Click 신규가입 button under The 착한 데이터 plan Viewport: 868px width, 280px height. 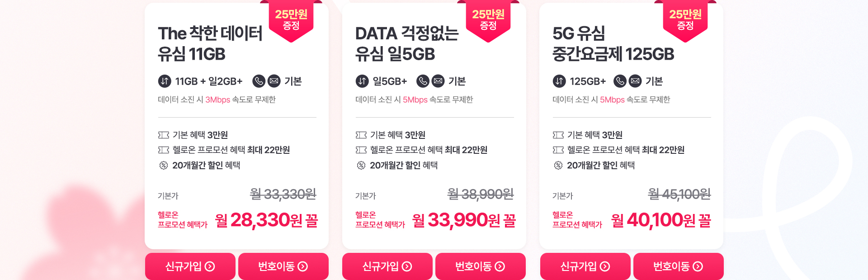[x=190, y=266]
